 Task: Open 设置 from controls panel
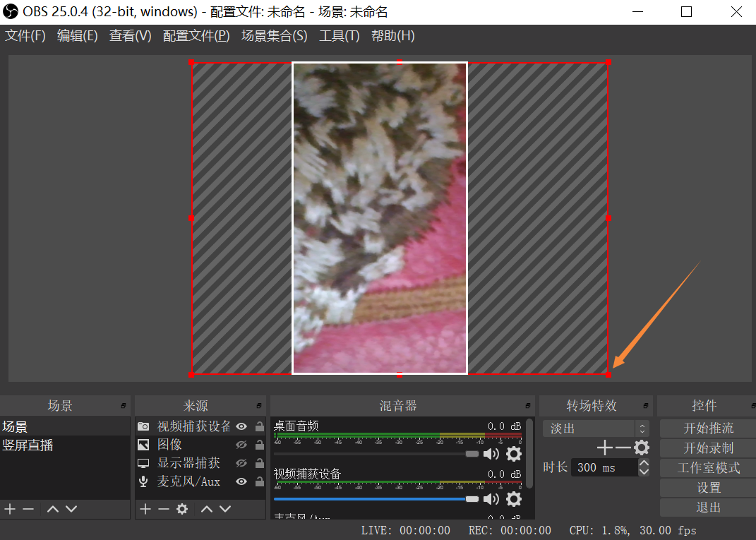pyautogui.click(x=708, y=488)
